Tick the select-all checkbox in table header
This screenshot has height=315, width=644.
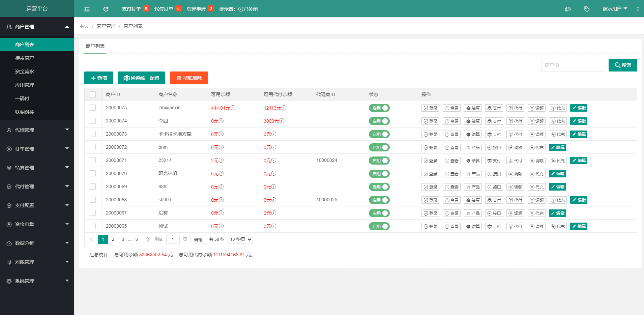pos(93,94)
